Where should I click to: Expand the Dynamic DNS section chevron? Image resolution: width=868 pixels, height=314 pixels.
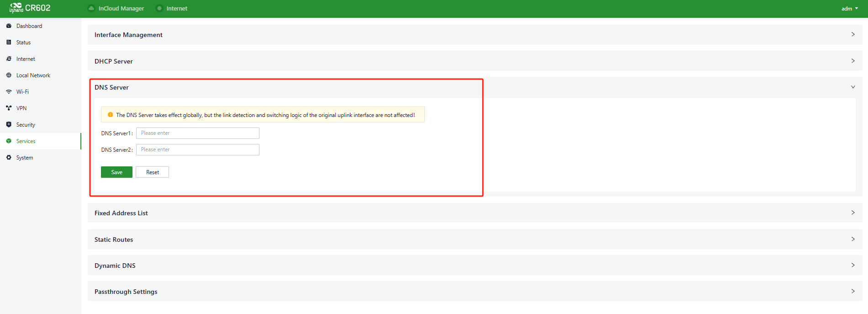[853, 265]
